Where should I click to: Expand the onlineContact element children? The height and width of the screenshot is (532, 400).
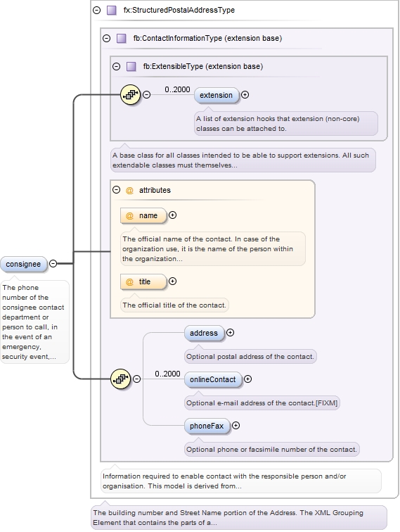click(247, 379)
